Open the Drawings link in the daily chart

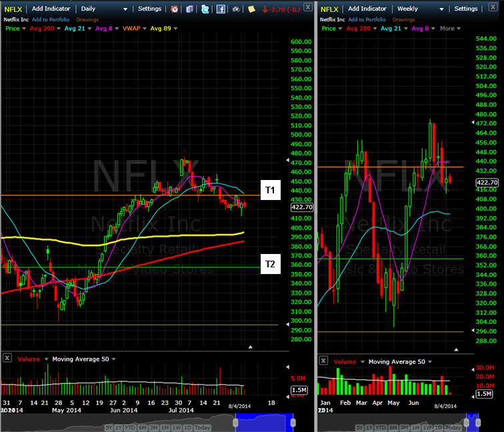click(x=87, y=19)
